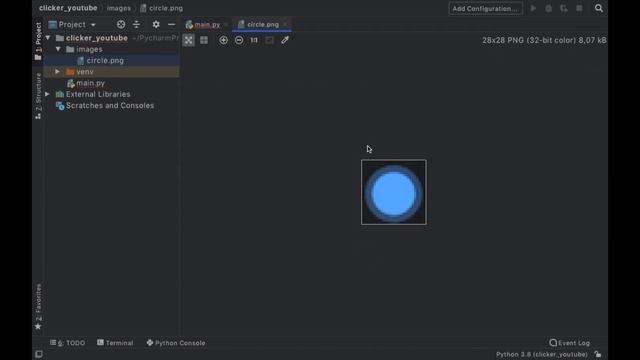Set image to actual size 1:1
The width and height of the screenshot is (640, 360).
[x=254, y=40]
